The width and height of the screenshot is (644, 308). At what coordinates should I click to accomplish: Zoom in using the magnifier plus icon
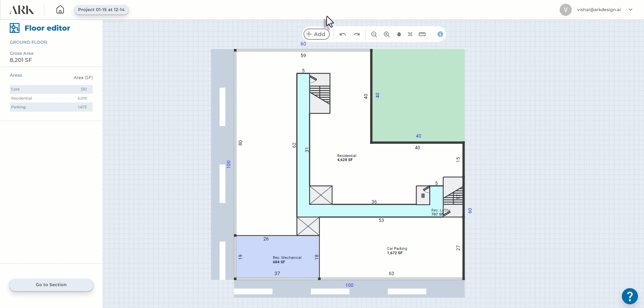[387, 34]
